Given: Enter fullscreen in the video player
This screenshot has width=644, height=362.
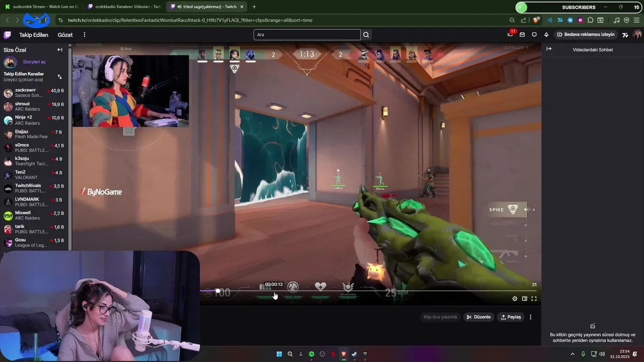Looking at the screenshot, I should tap(534, 299).
